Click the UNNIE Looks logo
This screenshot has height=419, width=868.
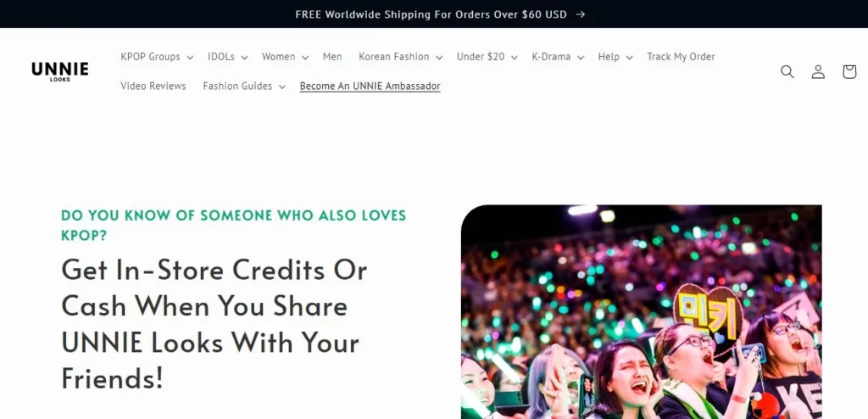tap(60, 71)
